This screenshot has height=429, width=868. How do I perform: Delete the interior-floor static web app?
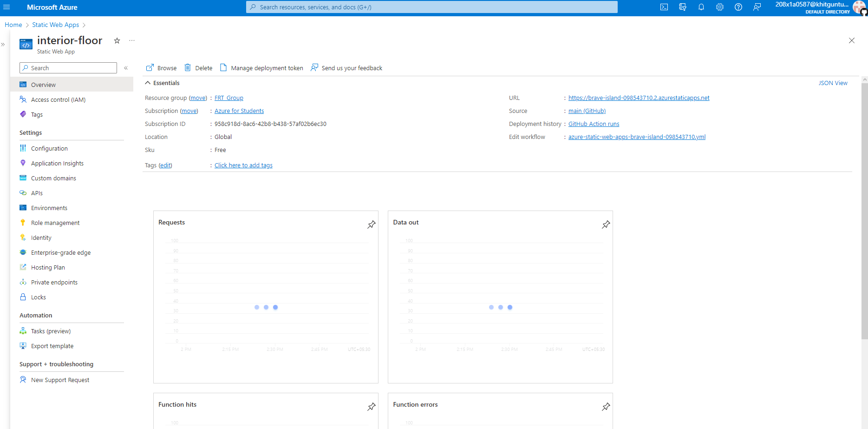198,68
